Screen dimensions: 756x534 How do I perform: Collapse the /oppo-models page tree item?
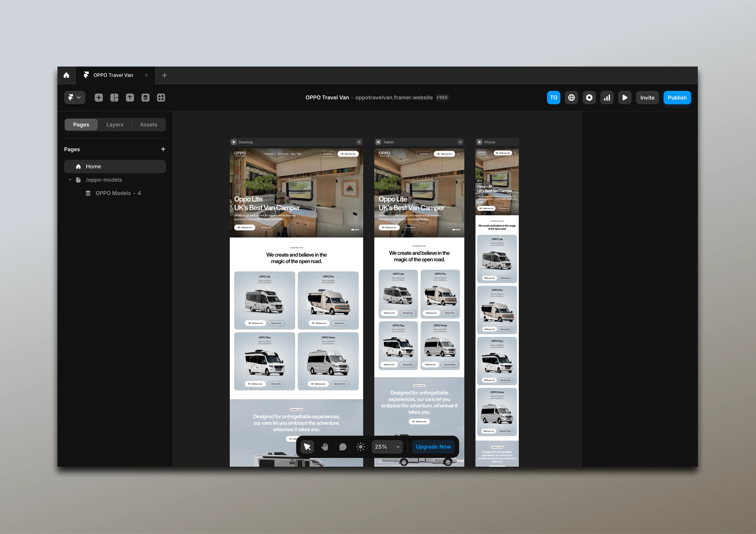pos(70,180)
